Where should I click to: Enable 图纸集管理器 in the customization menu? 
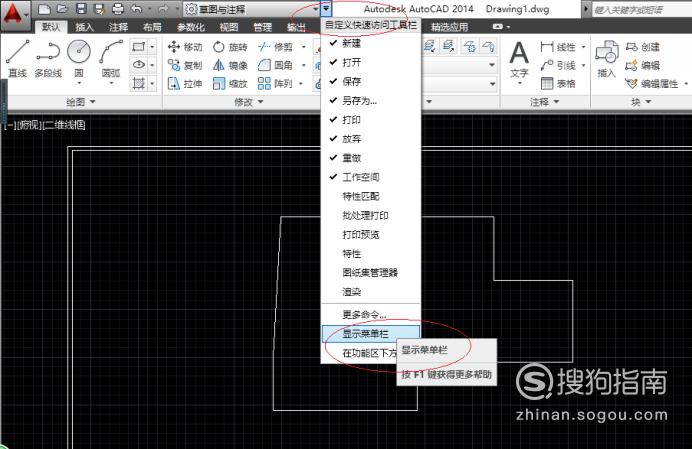pos(371,272)
